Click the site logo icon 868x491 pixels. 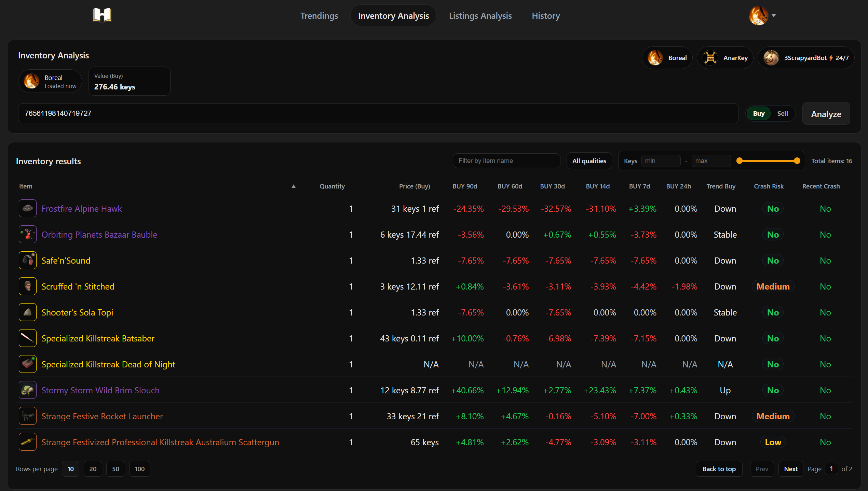102,15
